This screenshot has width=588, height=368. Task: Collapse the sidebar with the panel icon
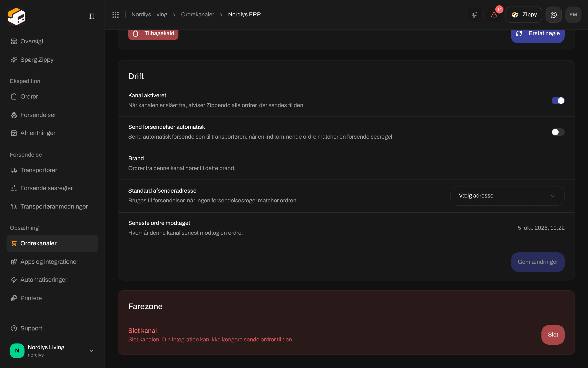pos(91,16)
